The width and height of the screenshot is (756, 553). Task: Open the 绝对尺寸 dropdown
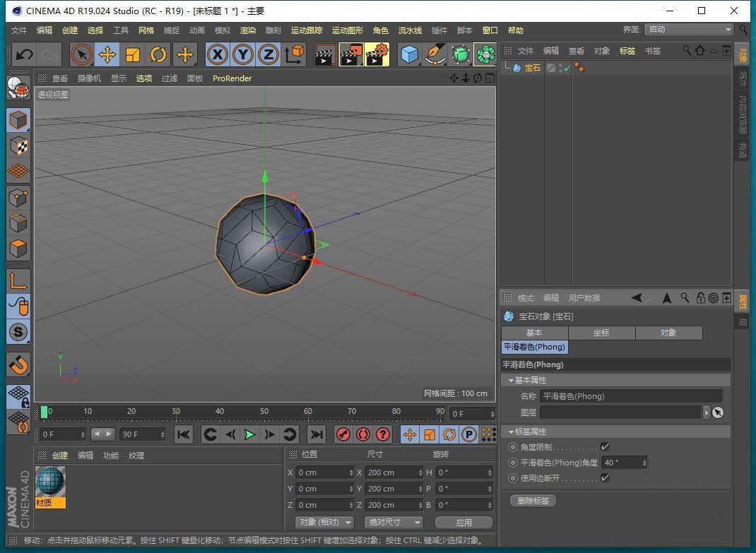tap(394, 522)
